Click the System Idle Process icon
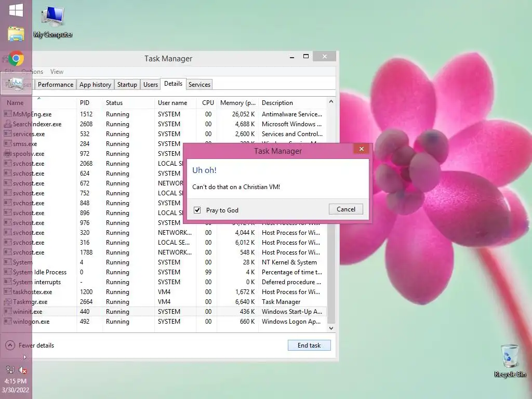The image size is (532, 399). coord(7,272)
